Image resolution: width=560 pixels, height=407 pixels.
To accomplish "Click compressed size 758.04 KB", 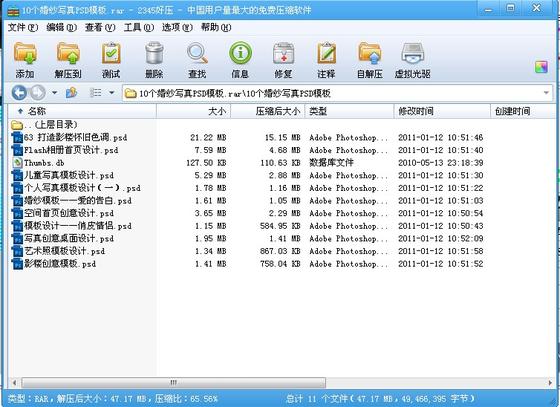I will click(280, 264).
